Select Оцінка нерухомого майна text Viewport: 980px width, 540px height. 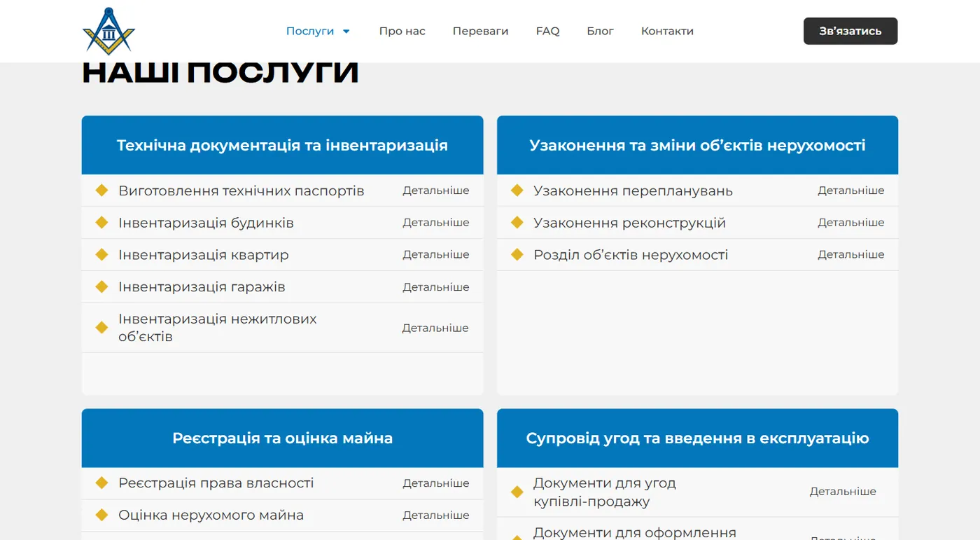pos(211,515)
